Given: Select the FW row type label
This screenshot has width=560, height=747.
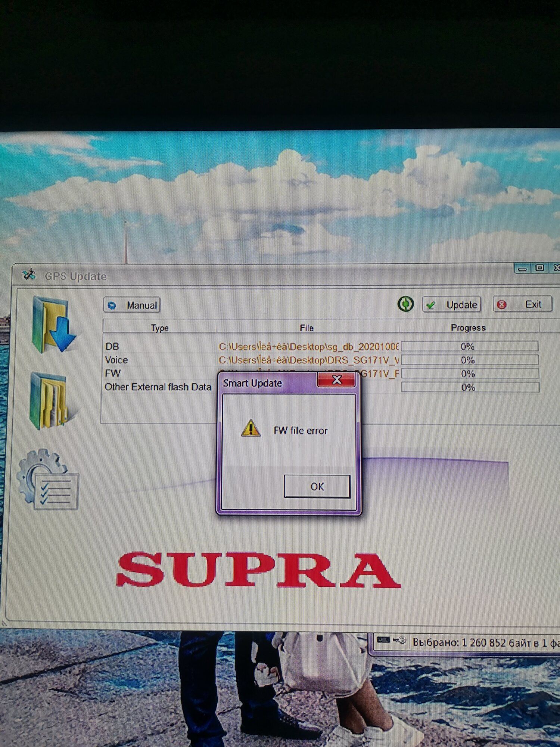Looking at the screenshot, I should 113,373.
